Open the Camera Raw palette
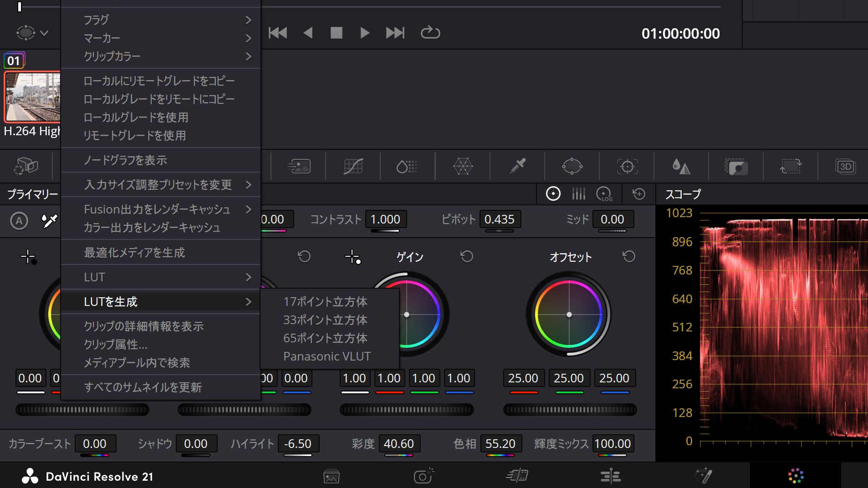868x488 pixels. [x=26, y=167]
